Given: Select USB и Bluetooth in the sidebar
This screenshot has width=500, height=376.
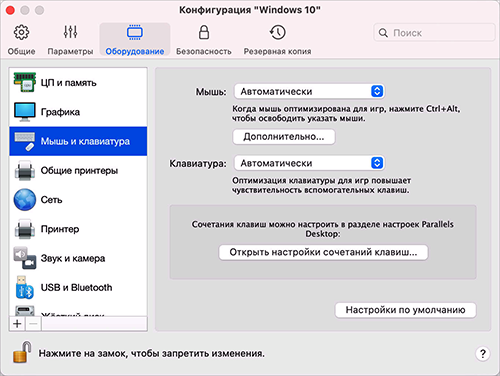Looking at the screenshot, I should (78, 287).
